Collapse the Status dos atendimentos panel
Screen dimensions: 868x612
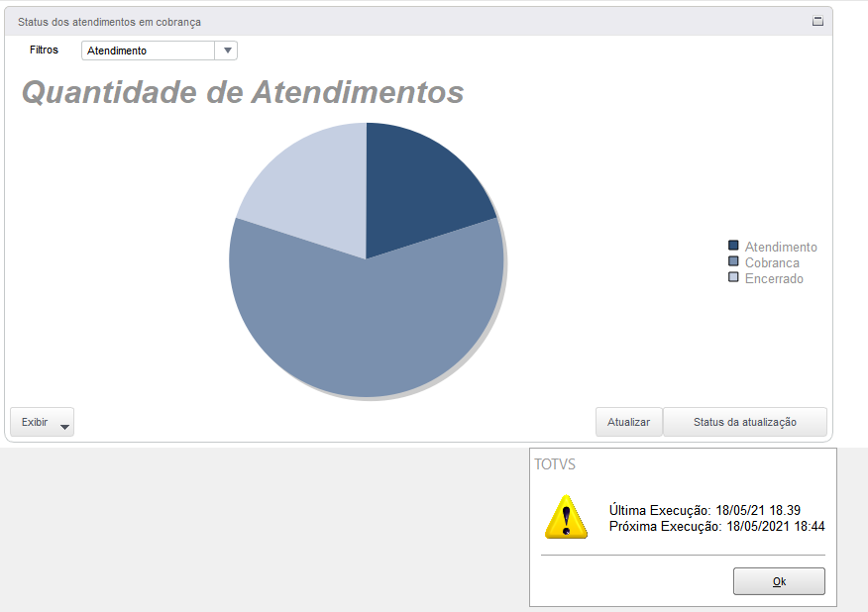tap(817, 21)
